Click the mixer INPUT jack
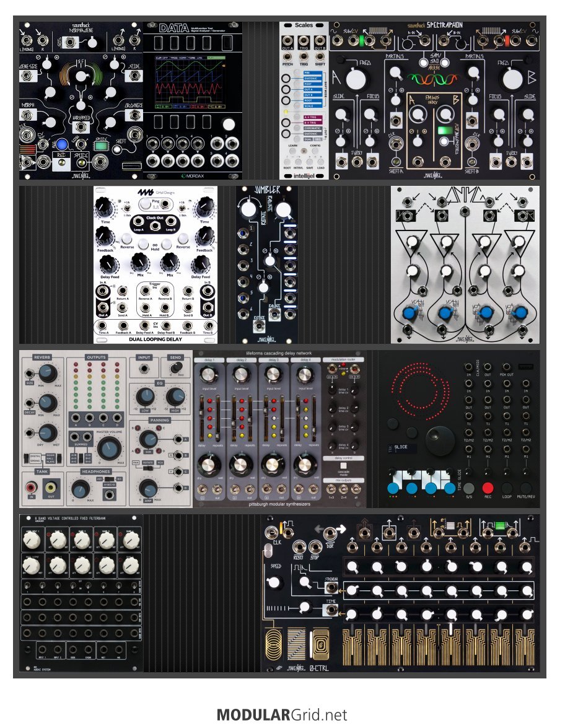Screen dimensions: 565x728 [x=144, y=369]
